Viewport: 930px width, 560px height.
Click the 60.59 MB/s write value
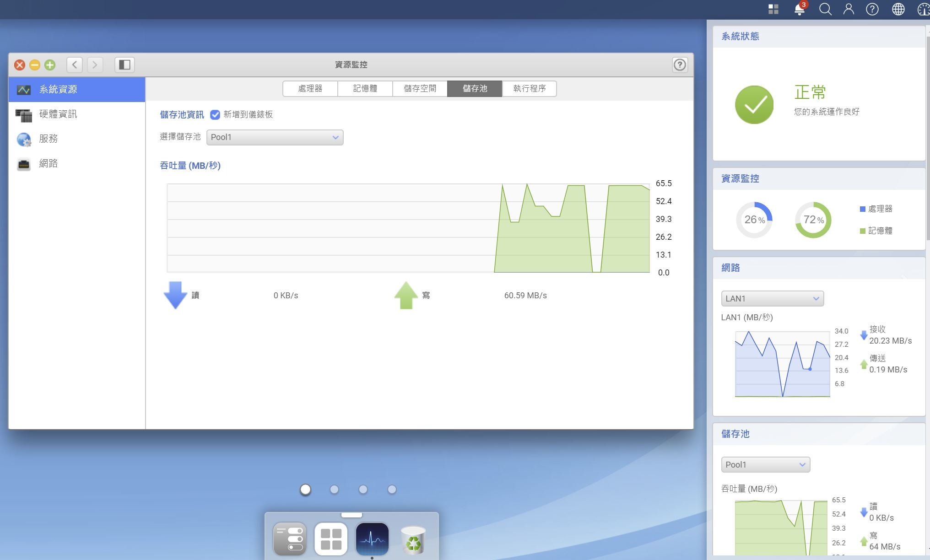(x=525, y=296)
